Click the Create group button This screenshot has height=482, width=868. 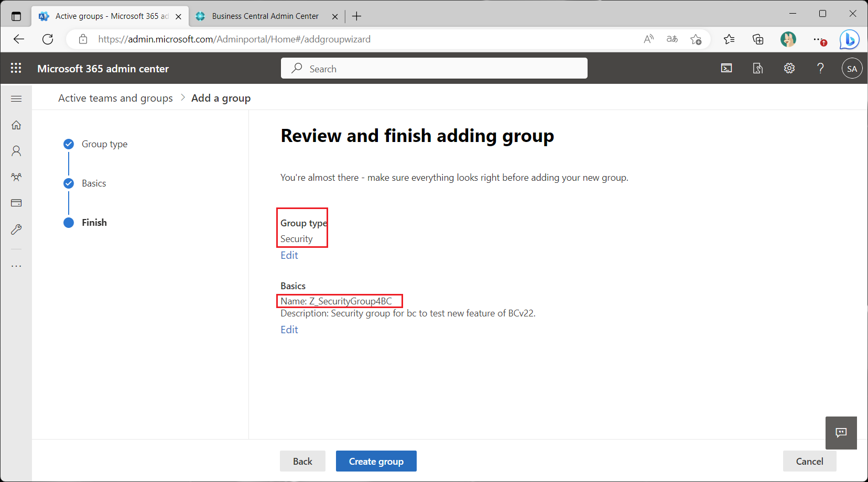(x=376, y=461)
